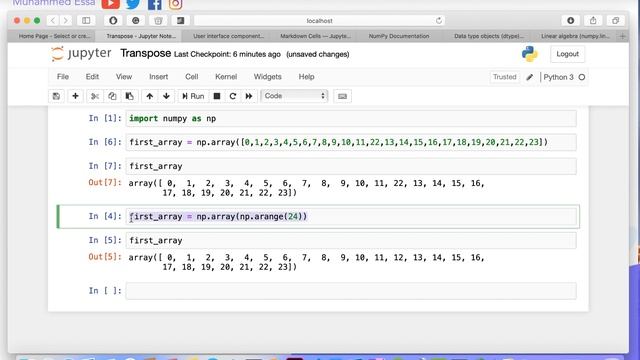
Task: Add a new browser tab plus
Action: pos(622,36)
